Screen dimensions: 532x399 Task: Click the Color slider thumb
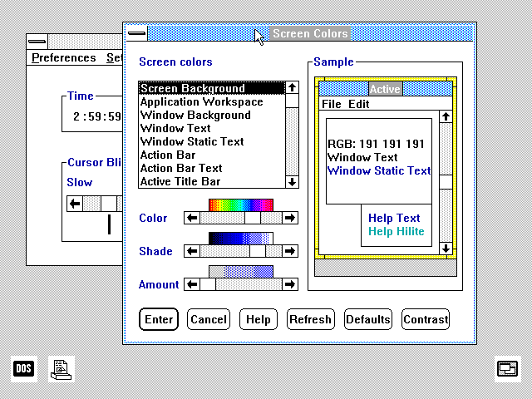253,218
